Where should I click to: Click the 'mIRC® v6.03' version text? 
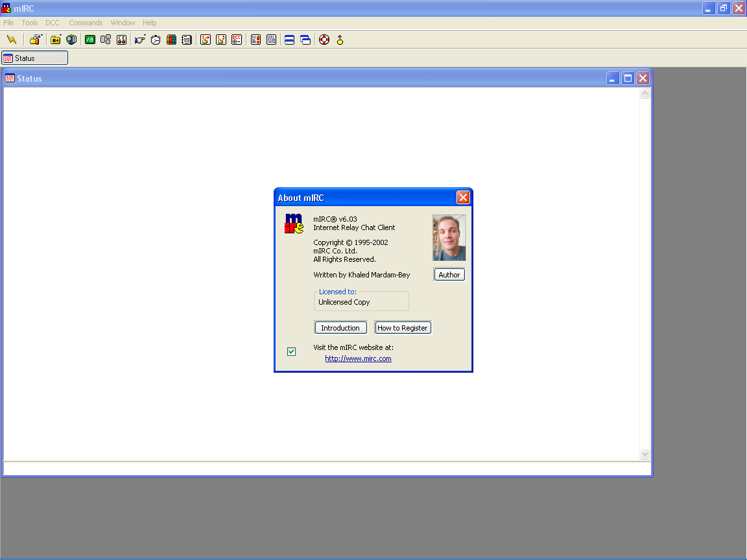[x=335, y=219]
